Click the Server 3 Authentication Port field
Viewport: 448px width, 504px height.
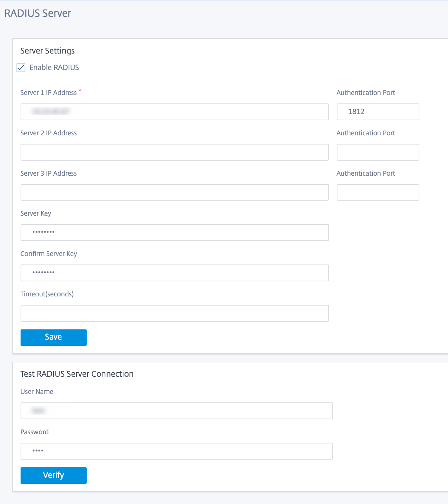(378, 193)
